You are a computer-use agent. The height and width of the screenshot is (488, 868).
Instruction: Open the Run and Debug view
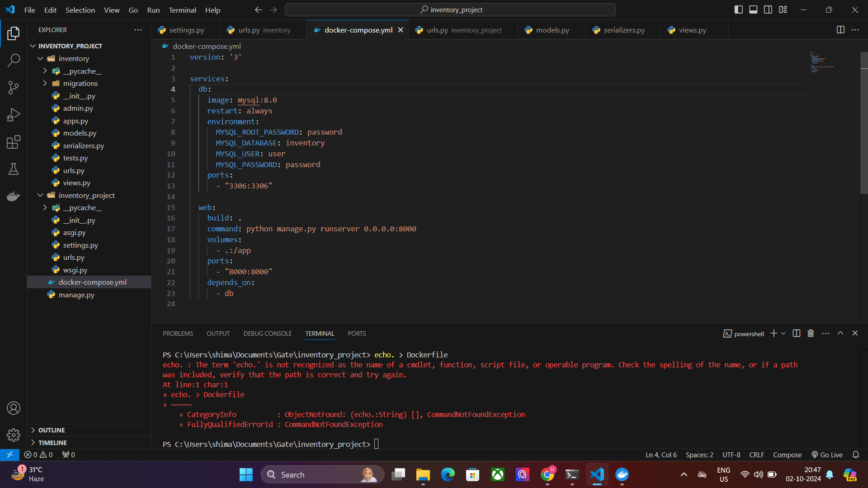(x=14, y=115)
